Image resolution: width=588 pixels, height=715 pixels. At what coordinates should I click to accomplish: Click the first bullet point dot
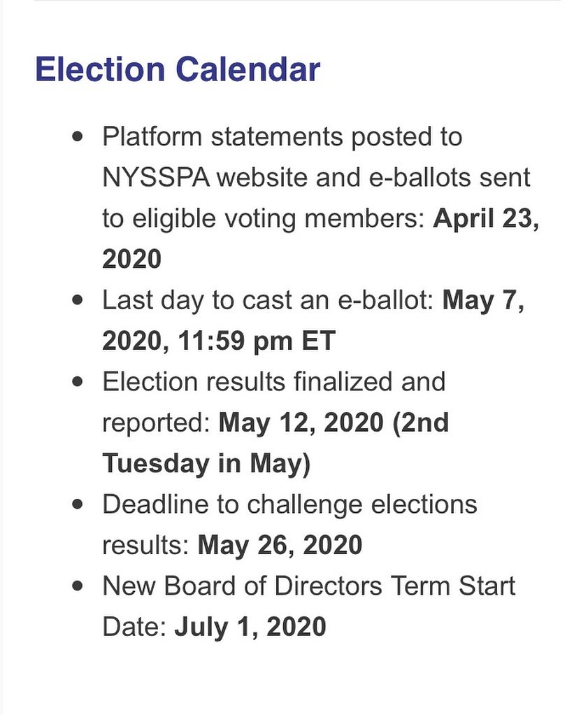[78, 136]
